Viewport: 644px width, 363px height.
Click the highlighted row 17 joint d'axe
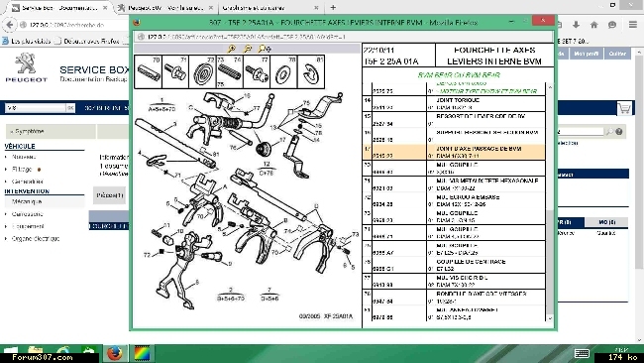tap(454, 152)
